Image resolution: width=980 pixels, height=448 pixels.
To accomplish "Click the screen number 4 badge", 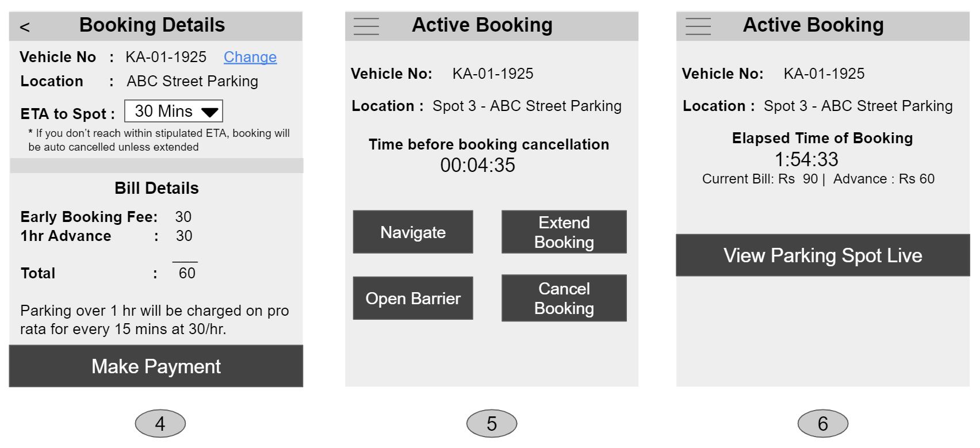I will click(160, 424).
